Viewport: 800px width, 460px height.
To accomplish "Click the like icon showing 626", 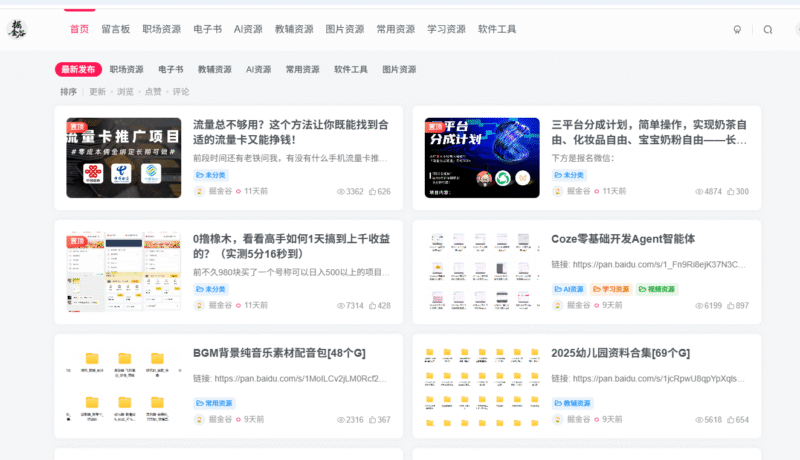I will pos(372,192).
